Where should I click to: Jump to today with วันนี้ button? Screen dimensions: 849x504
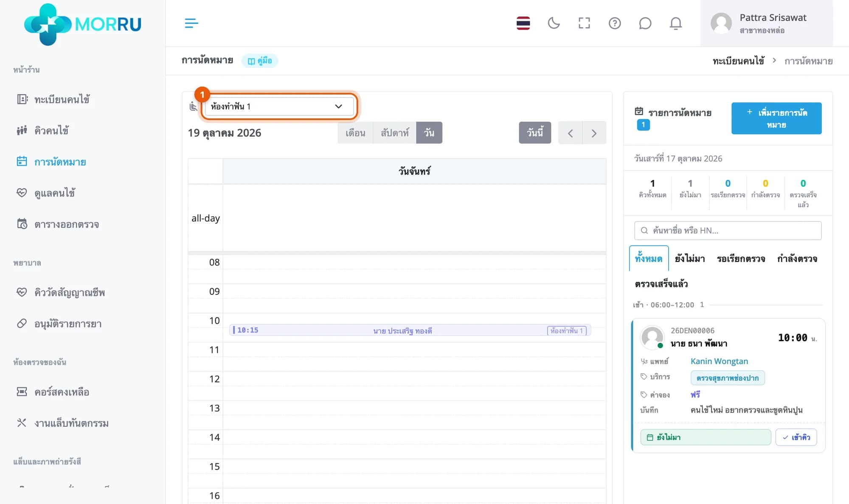[535, 133]
